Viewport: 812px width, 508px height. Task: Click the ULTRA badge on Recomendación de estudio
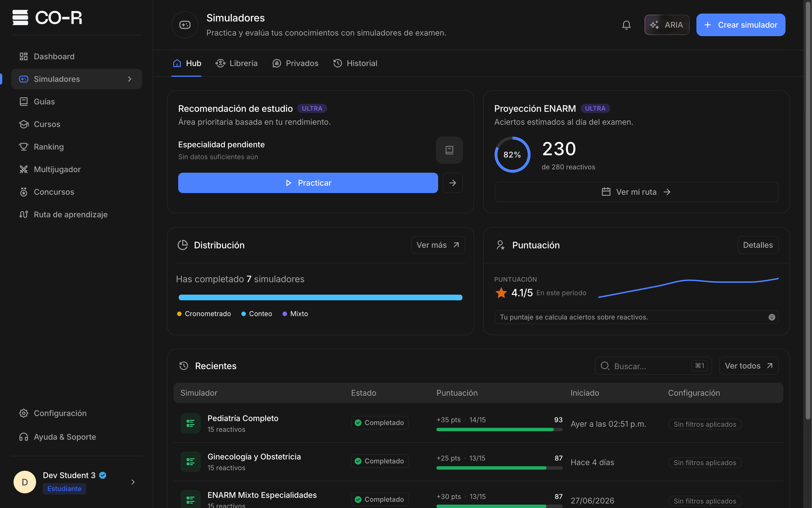(x=312, y=109)
